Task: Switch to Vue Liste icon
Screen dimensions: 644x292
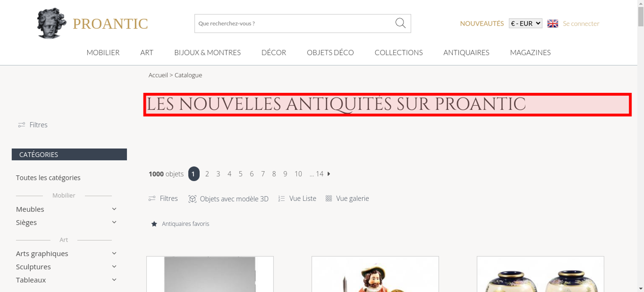Action: (281, 199)
